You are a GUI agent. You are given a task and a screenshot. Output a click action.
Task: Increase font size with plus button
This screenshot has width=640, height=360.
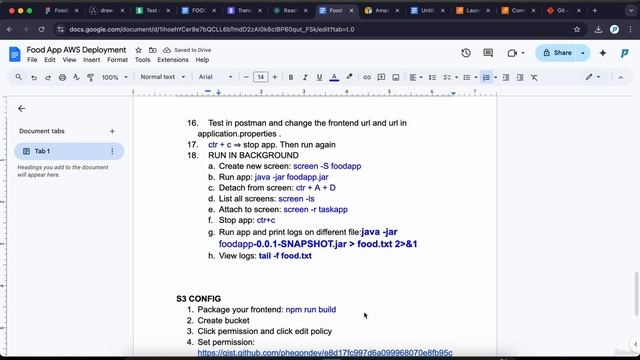point(275,77)
